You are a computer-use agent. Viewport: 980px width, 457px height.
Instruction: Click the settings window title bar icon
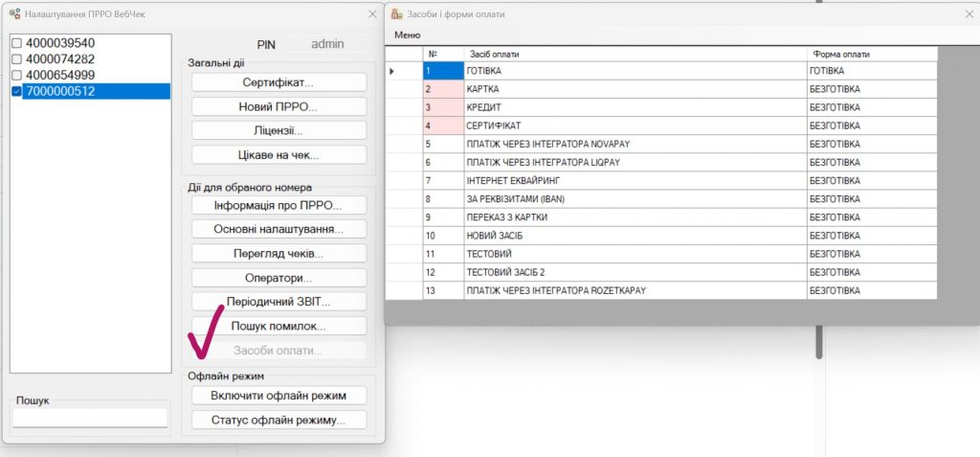click(14, 14)
